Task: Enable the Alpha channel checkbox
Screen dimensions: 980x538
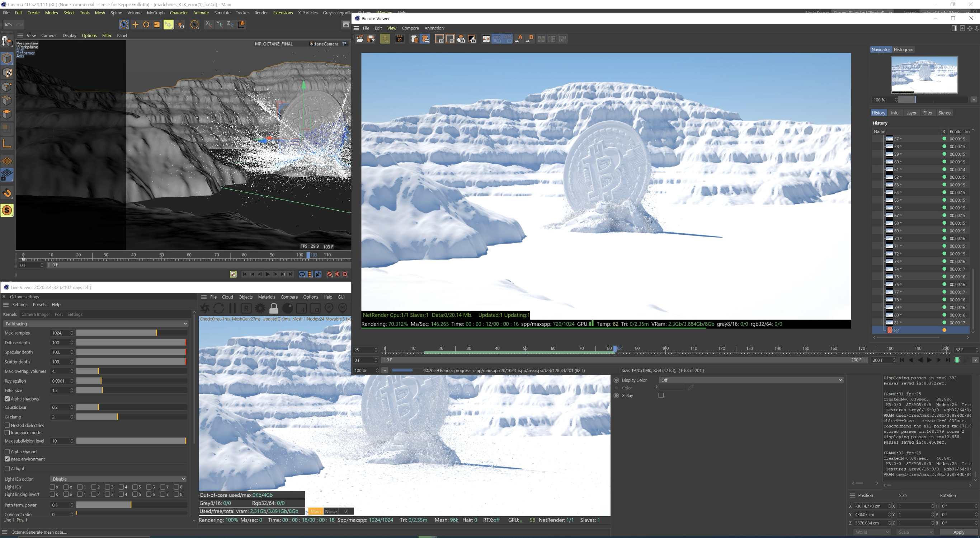Action: [x=7, y=452]
